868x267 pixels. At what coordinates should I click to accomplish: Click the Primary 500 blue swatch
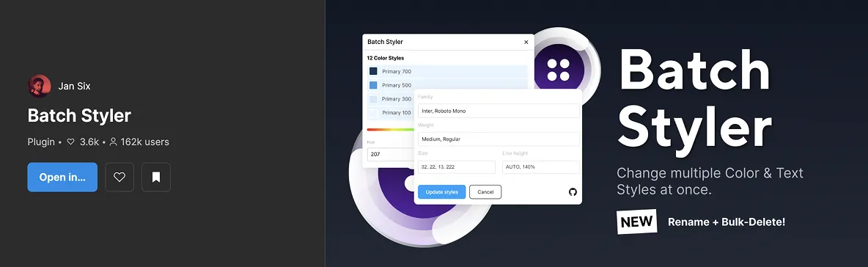373,85
